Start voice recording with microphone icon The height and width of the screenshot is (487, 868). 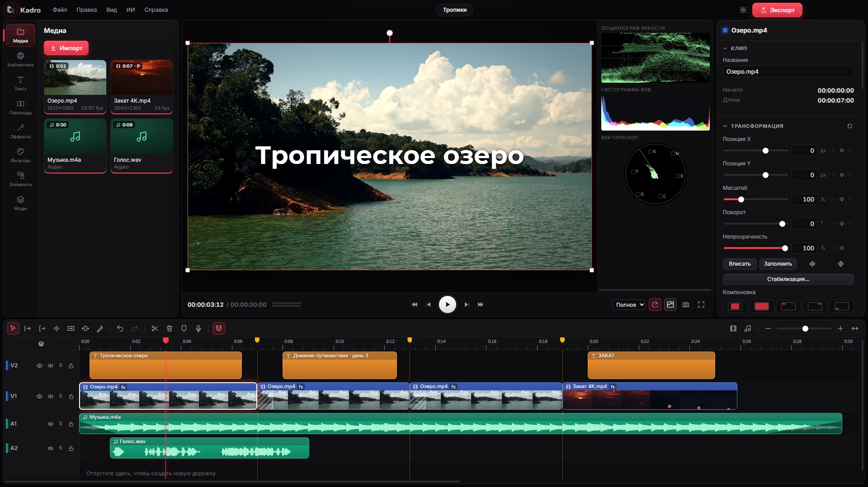[198, 328]
